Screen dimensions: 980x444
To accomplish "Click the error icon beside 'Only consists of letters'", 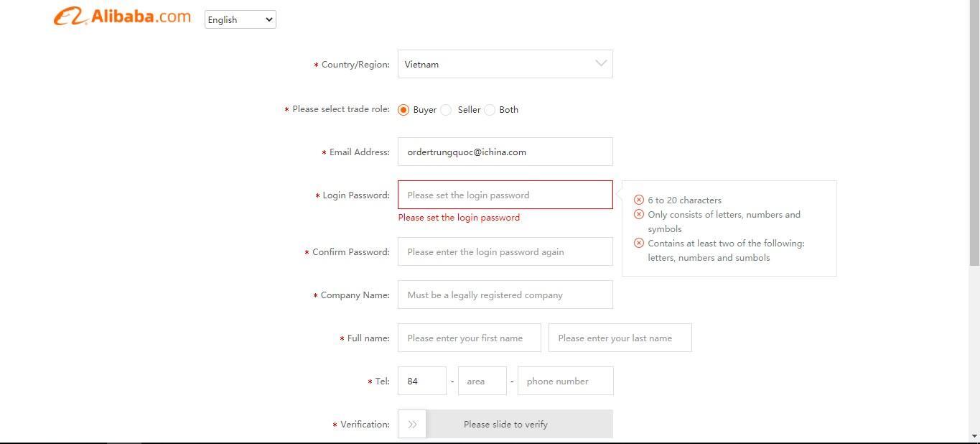I will [x=639, y=214].
